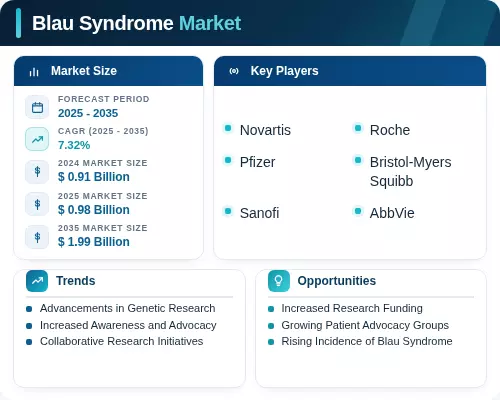Select Novartis in the key players list

point(265,130)
